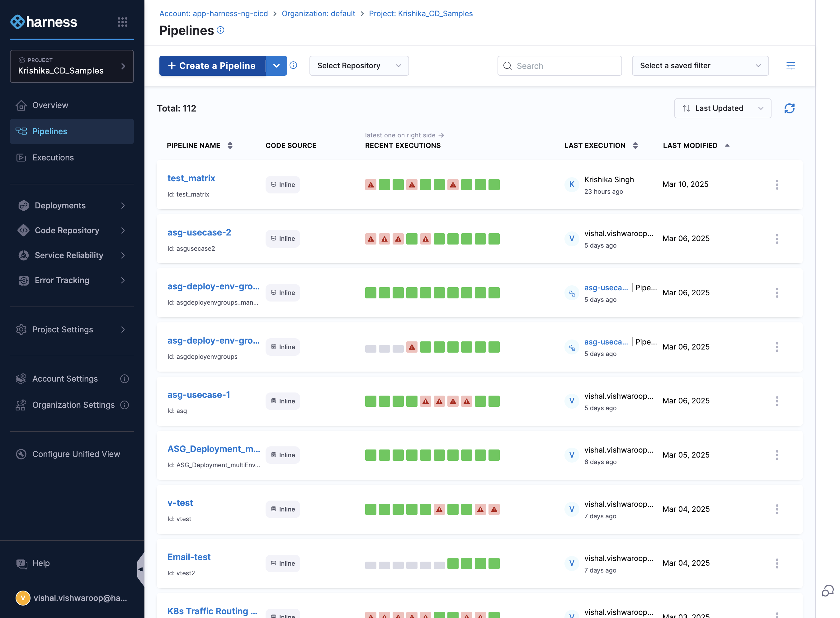This screenshot has height=618, width=840.
Task: Open the three-dot menu for asg-usecase-2
Action: coord(777,239)
